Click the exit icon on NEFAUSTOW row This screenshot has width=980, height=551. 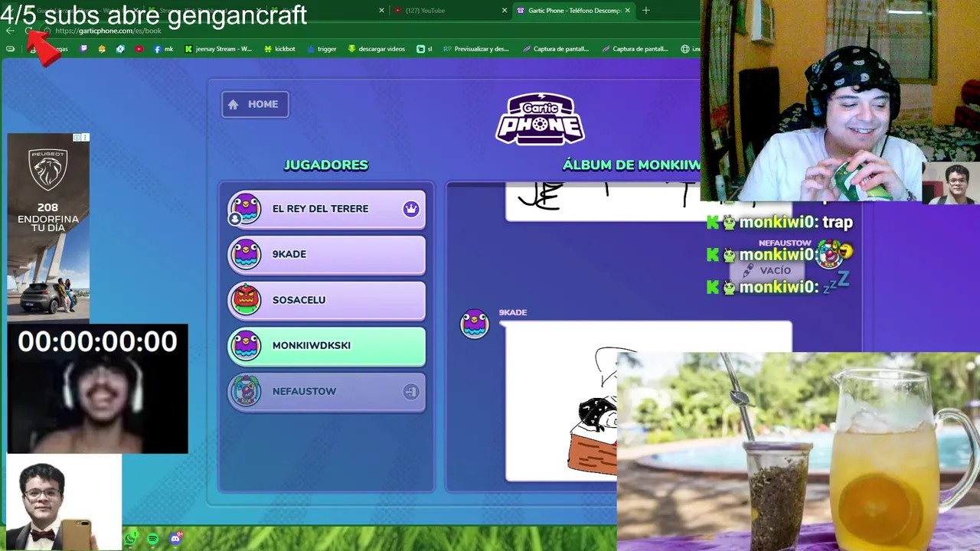point(411,392)
